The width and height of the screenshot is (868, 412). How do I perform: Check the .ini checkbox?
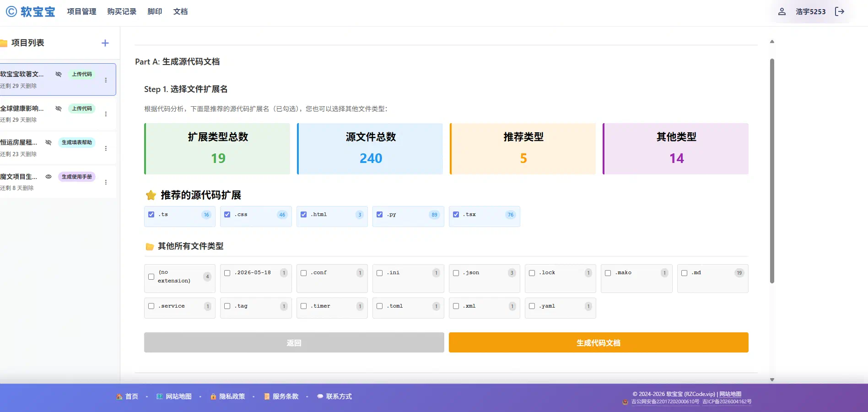click(380, 273)
